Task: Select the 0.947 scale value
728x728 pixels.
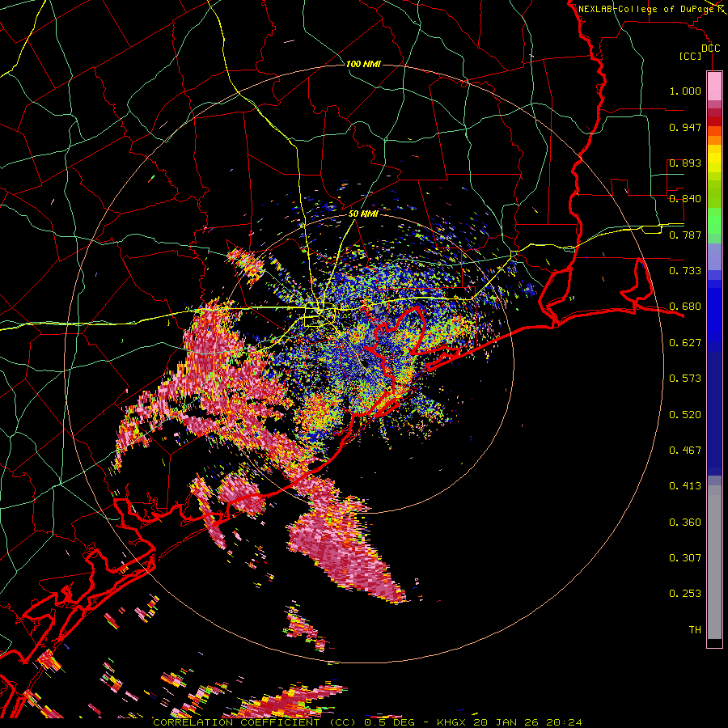Action: 685,127
